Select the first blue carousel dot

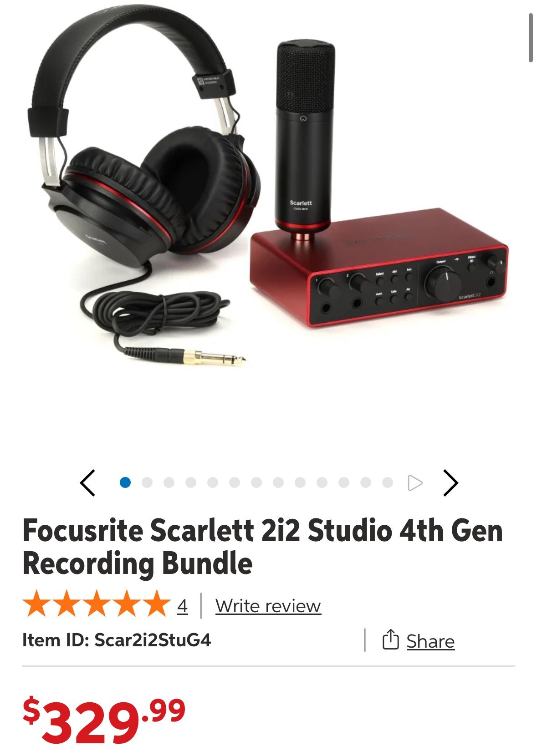tap(125, 482)
